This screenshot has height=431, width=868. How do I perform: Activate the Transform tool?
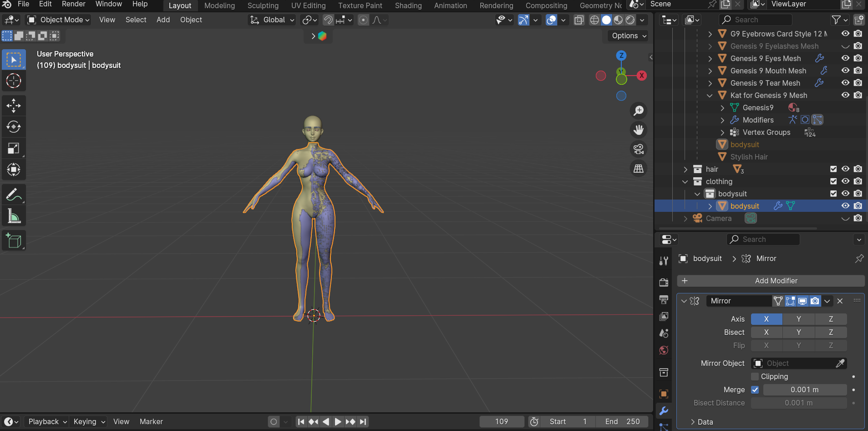coord(14,169)
